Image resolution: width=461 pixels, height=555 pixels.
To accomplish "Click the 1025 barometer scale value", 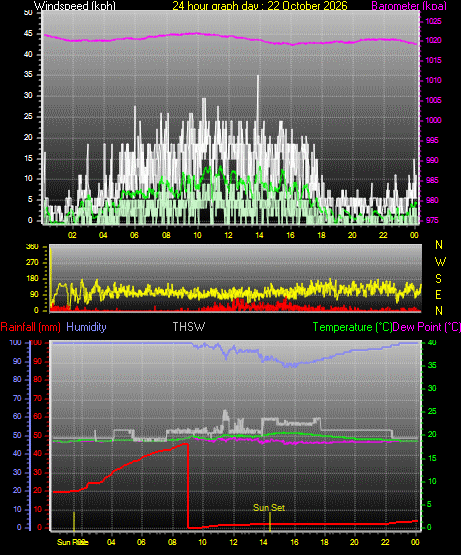I will (x=433, y=22).
